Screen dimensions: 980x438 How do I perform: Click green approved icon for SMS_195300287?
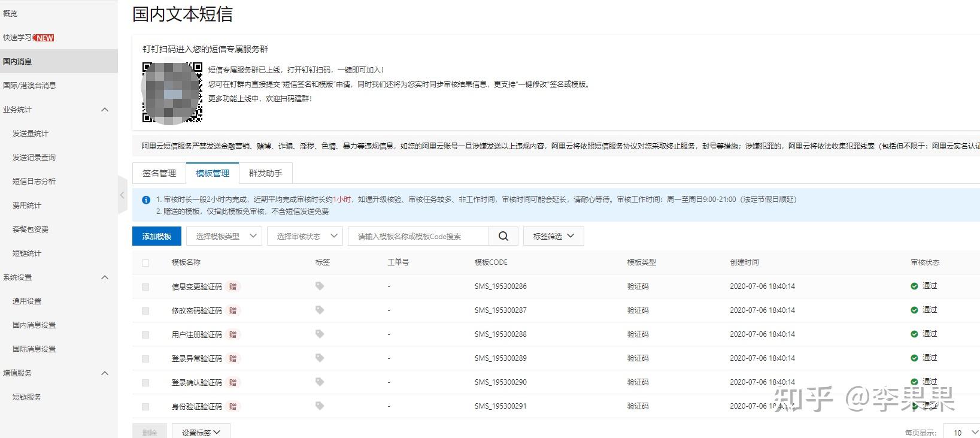click(x=914, y=310)
